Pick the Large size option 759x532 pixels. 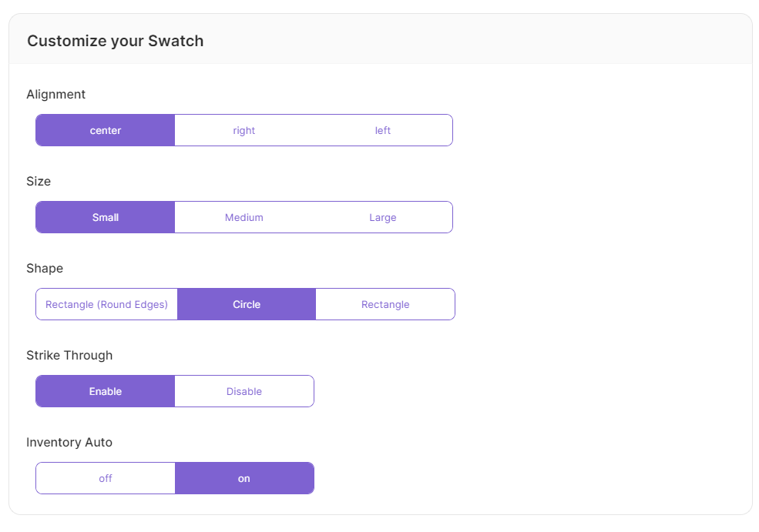tap(383, 217)
